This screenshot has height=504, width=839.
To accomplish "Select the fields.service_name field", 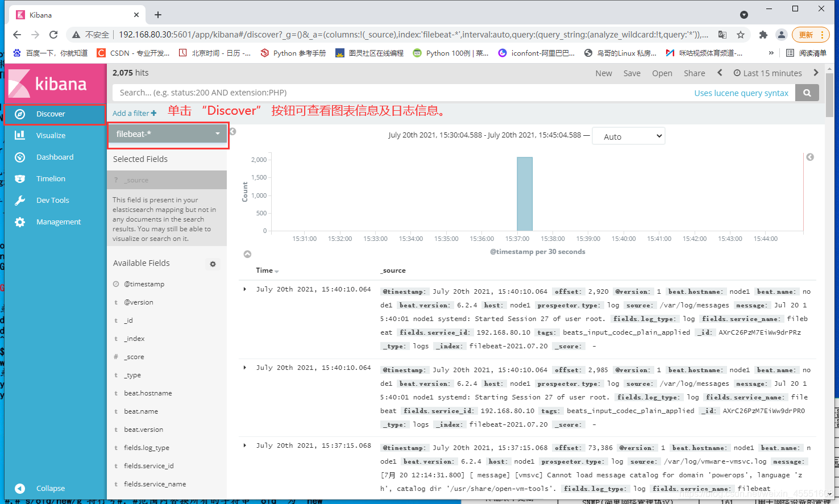I will (155, 484).
